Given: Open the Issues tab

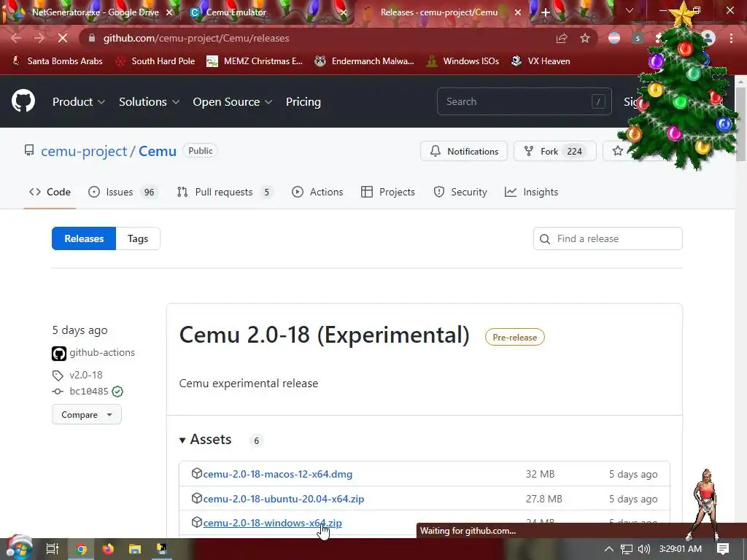Looking at the screenshot, I should pyautogui.click(x=123, y=192).
